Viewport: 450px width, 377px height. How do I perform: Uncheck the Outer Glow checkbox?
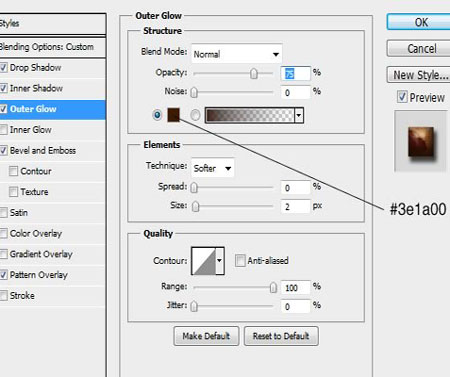click(x=3, y=109)
